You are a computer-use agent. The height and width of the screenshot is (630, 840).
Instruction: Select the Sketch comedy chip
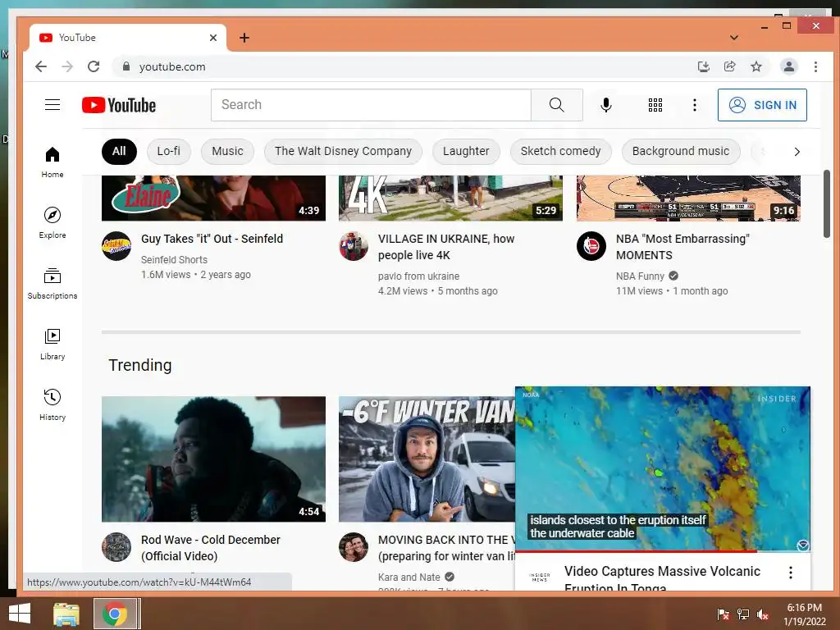point(560,152)
